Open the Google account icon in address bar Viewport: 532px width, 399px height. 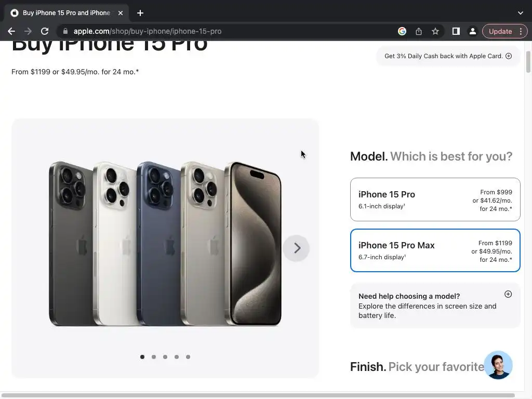(x=402, y=31)
